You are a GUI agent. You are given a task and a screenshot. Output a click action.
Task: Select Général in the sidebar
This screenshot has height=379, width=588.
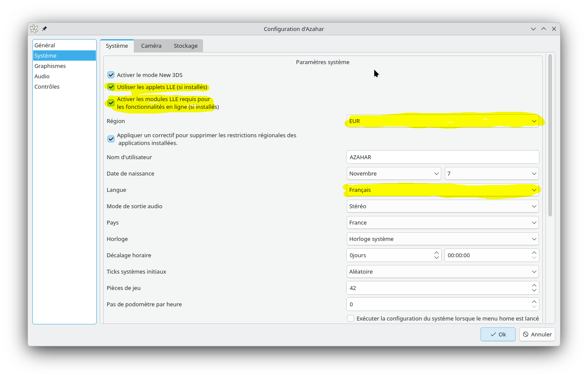pos(65,45)
